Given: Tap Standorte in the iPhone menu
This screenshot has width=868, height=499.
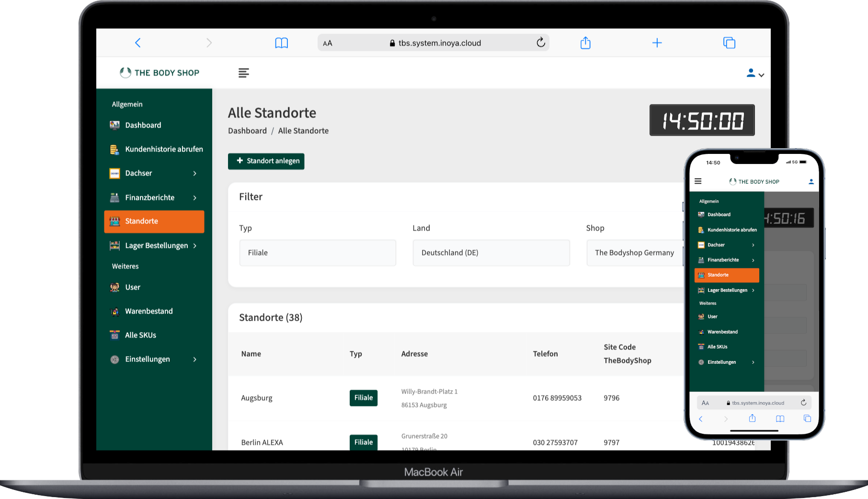Looking at the screenshot, I should (x=727, y=275).
